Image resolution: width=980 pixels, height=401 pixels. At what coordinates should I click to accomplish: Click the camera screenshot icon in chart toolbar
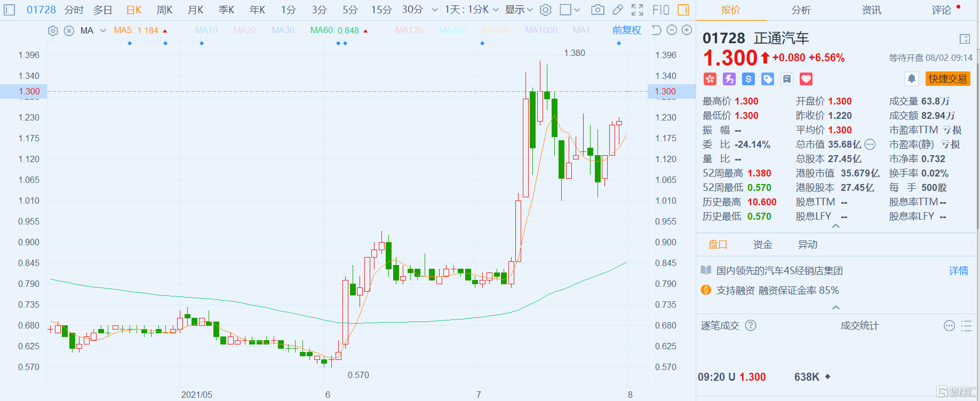(x=597, y=10)
